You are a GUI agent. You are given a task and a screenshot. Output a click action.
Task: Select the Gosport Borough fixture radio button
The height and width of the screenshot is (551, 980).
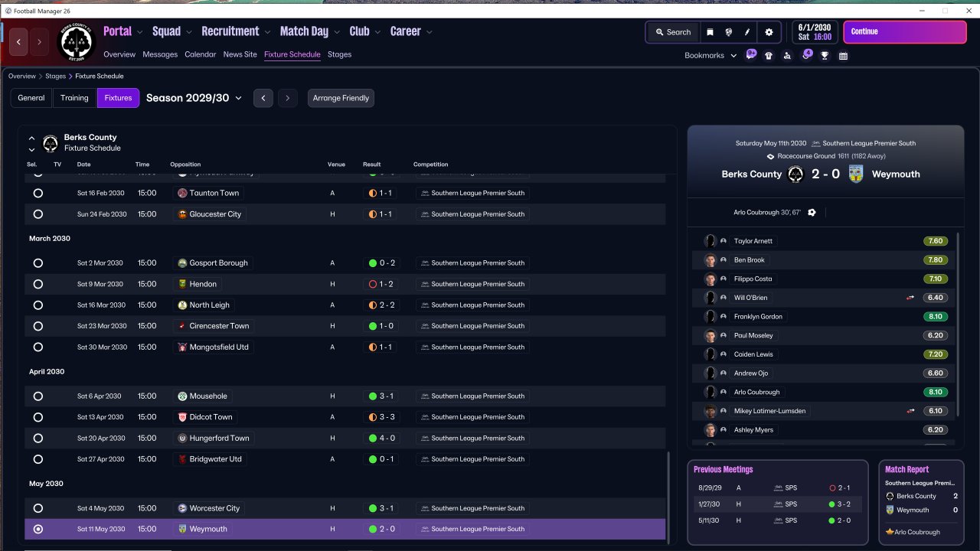coord(38,262)
